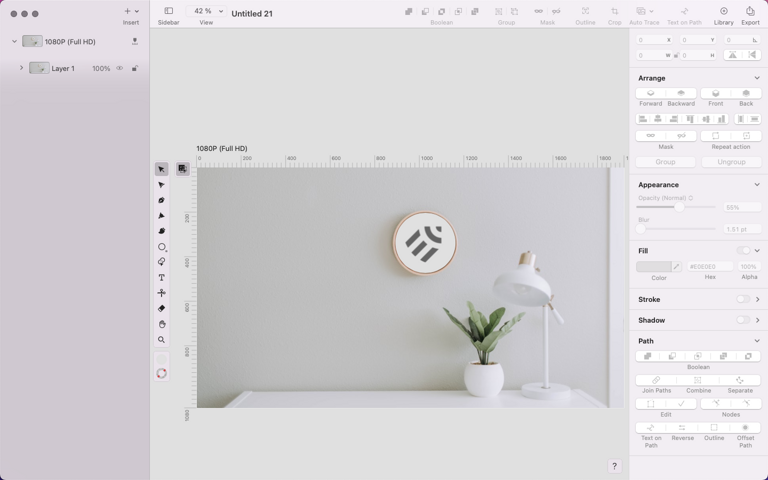
Task: Click the Text on Path toolbar icon
Action: pyautogui.click(x=684, y=11)
